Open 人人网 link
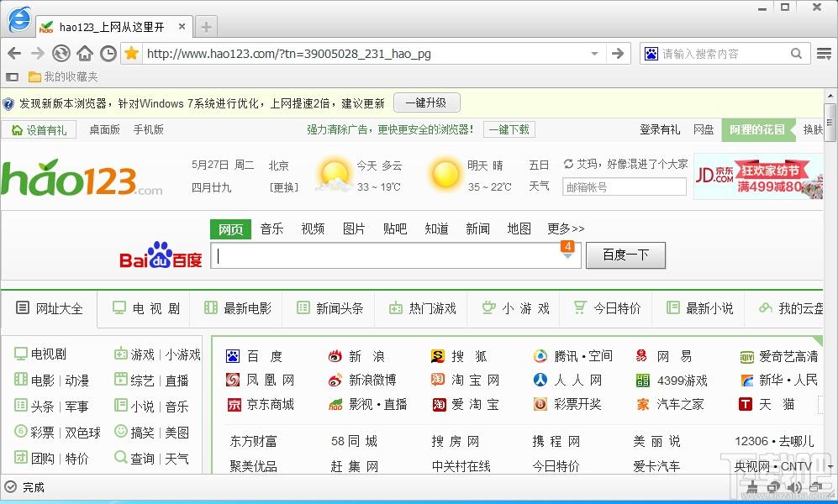838x504 pixels. 568,380
